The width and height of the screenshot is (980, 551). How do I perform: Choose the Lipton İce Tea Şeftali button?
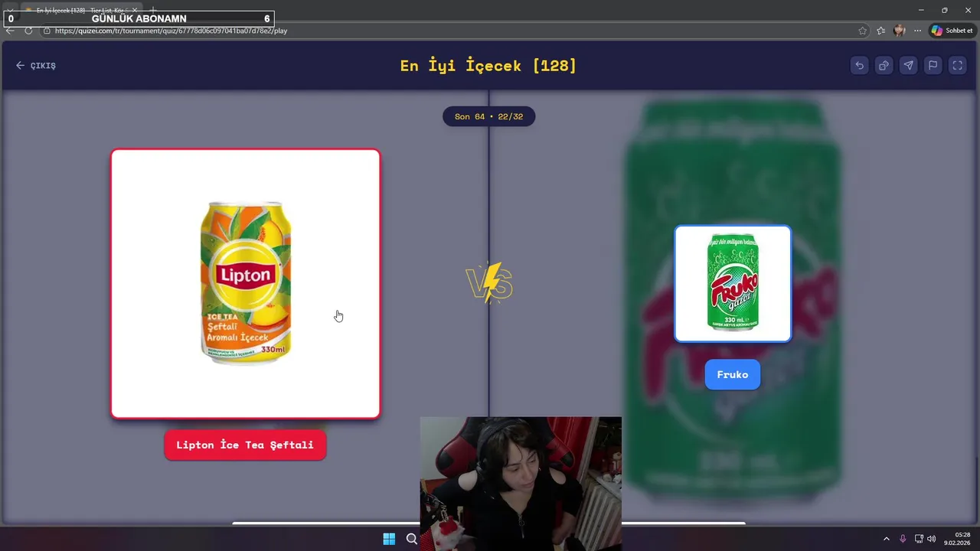tap(245, 445)
